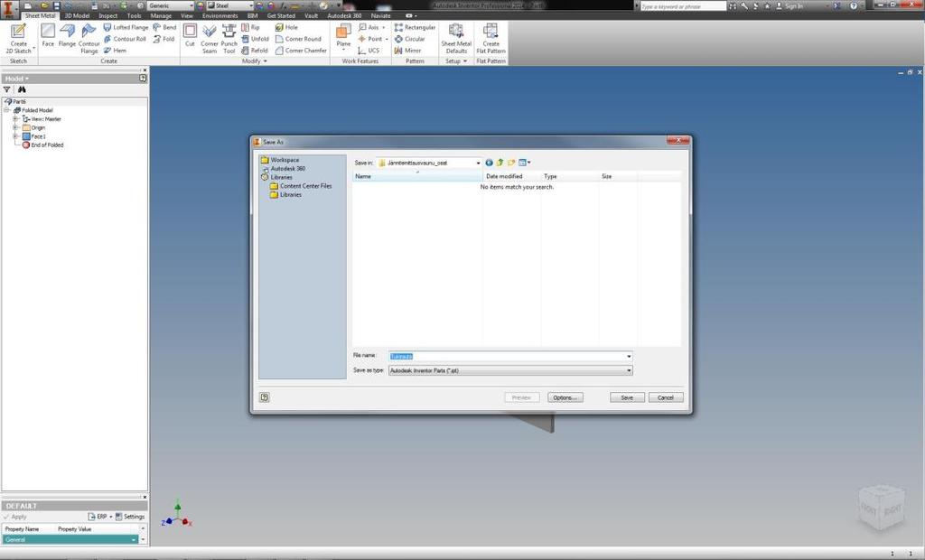Screen dimensions: 925x560
Task: Click the ViewCube in the viewport corner
Action: click(882, 508)
